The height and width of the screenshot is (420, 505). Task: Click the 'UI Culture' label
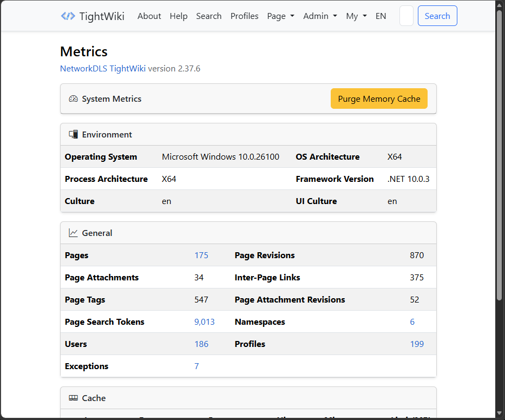point(316,201)
